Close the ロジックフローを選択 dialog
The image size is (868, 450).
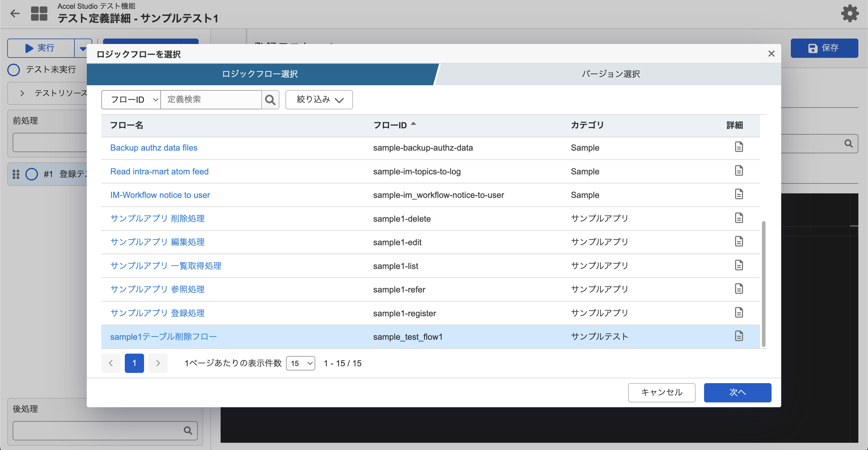[x=771, y=54]
